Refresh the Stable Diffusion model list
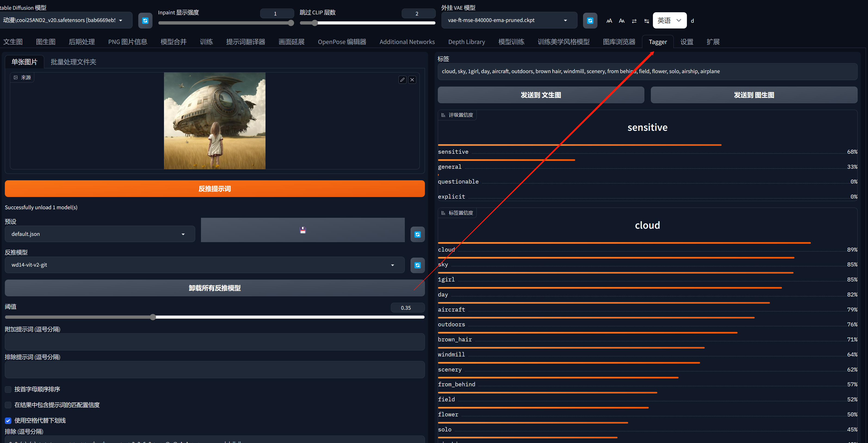Screen dimensions: 868x443 pyautogui.click(x=145, y=21)
